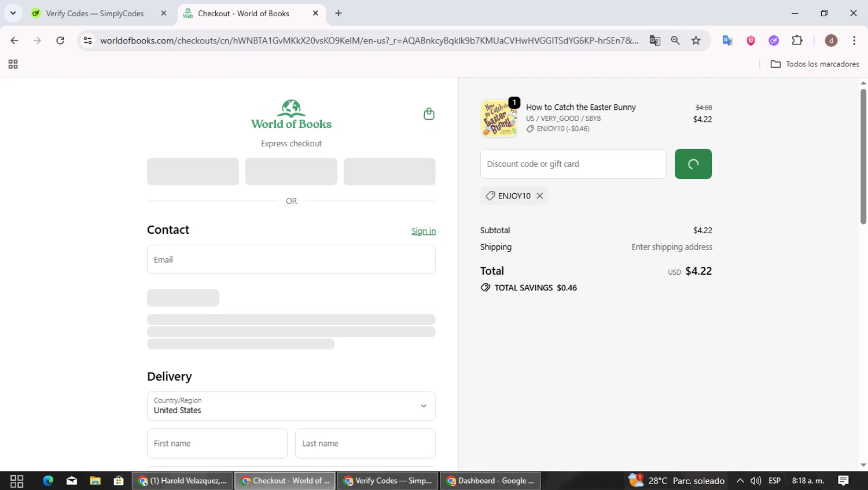Open Google Translate extension icon
868x490 pixels.
(x=727, y=40)
